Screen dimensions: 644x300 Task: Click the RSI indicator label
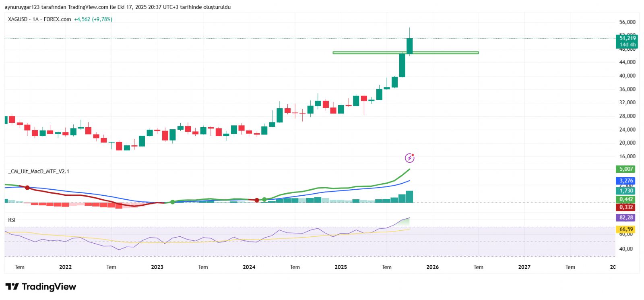coord(12,220)
